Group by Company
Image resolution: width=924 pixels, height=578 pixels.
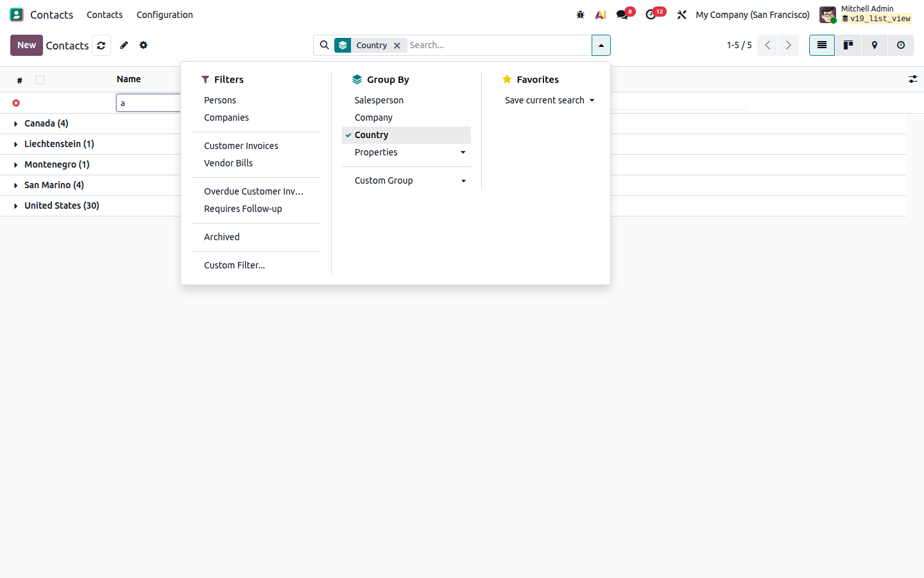406,118
